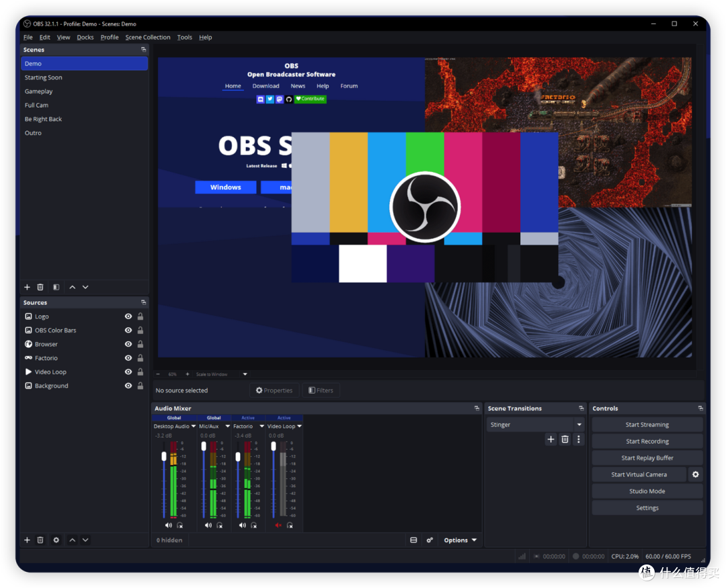Open scene filters icon in Scenes toolbar
Viewport: 726px width, 588px height.
[56, 287]
